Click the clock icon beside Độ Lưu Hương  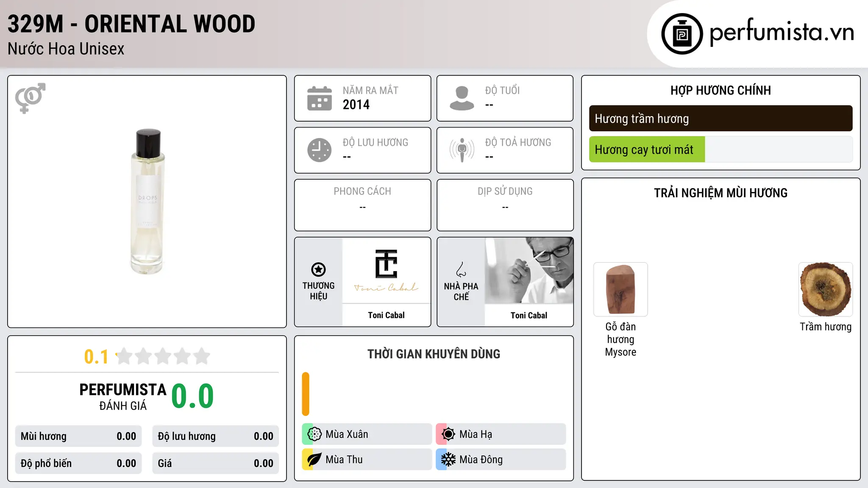pyautogui.click(x=319, y=150)
